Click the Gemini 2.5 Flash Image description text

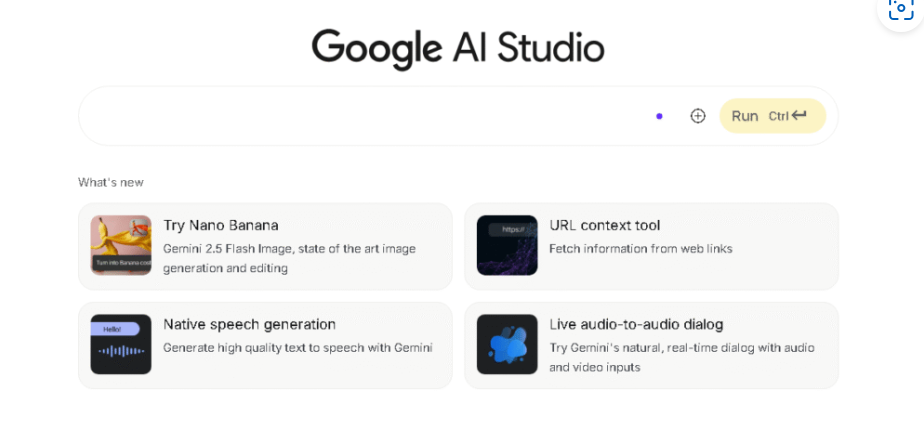[x=289, y=258]
